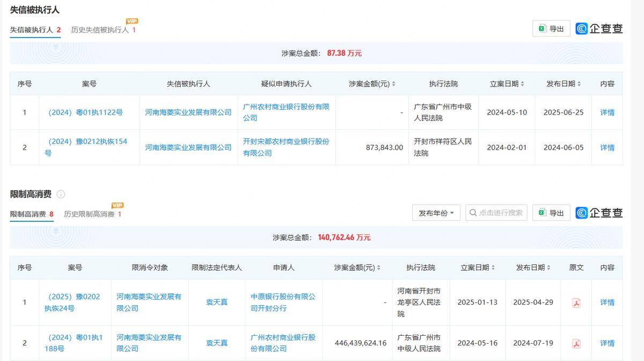This screenshot has width=644, height=361.
Task: Click the date 2025-04-29
Action: (533, 302)
